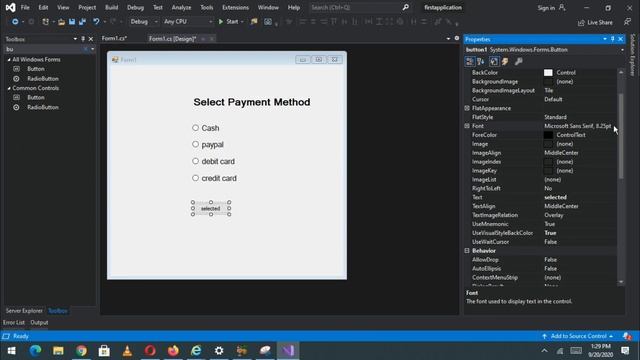
Task: Select Button under Common Controls
Action: coord(36,98)
